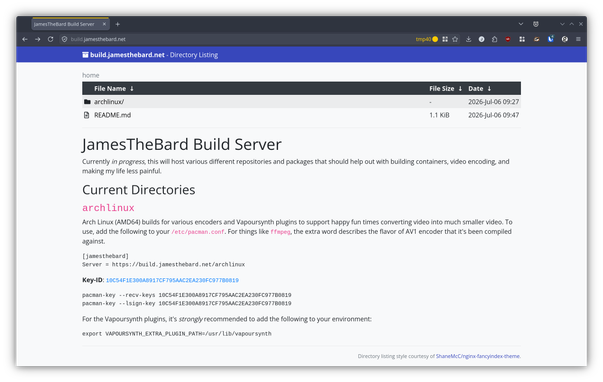Sort by Date column arrow
The width and height of the screenshot is (603, 382).
click(489, 89)
